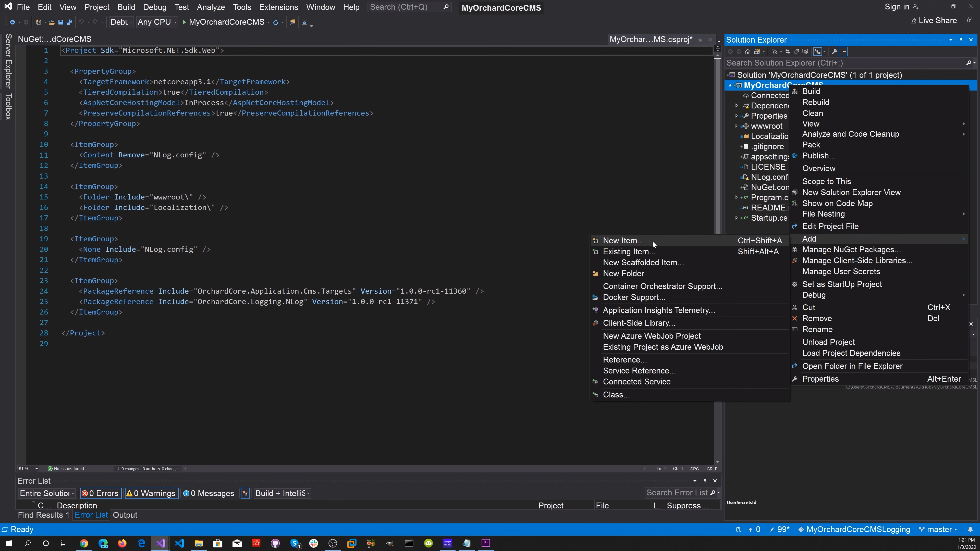Open the Entire Solution scope dropdown
This screenshot has height=551, width=980.
pos(47,494)
